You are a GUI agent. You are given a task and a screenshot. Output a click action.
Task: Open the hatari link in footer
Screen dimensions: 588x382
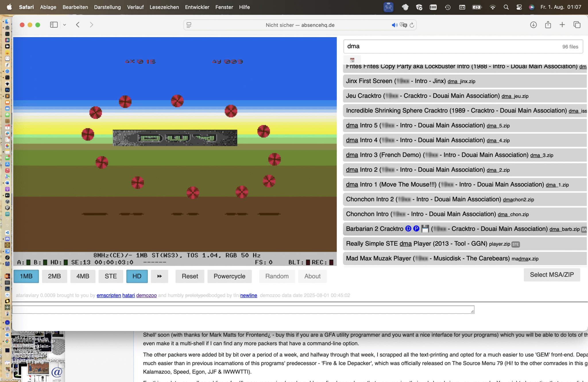click(x=128, y=295)
